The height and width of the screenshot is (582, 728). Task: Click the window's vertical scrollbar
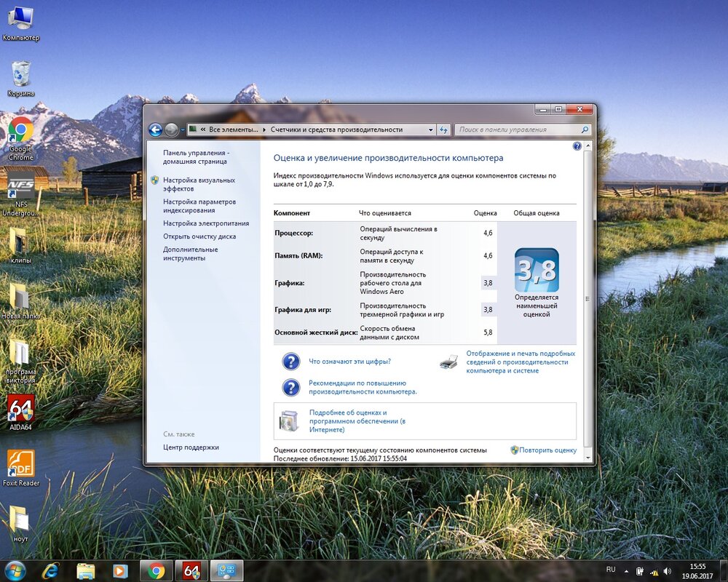(587, 291)
